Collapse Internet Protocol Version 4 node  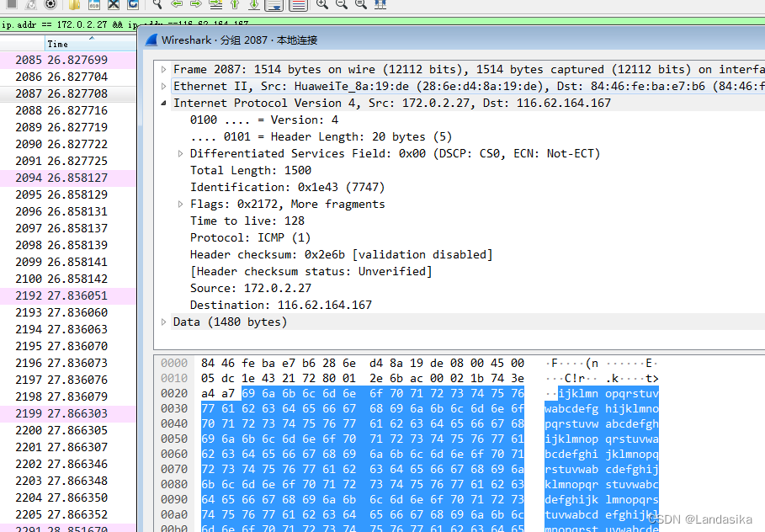164,103
